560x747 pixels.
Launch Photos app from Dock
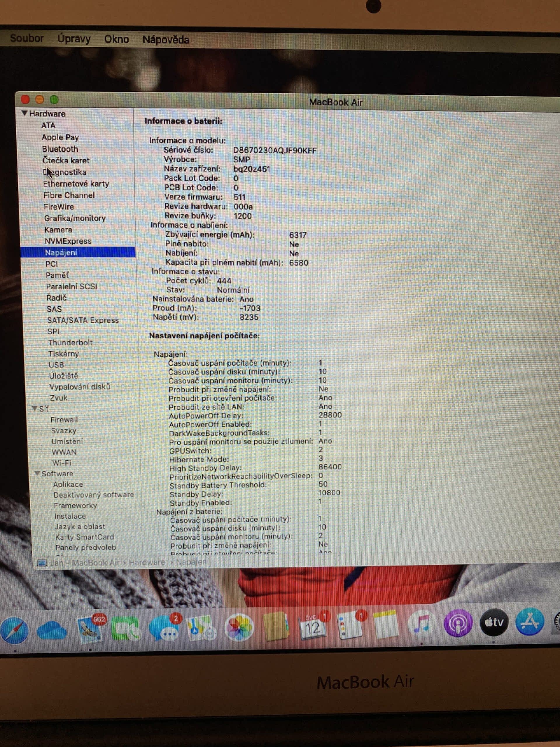tap(239, 627)
